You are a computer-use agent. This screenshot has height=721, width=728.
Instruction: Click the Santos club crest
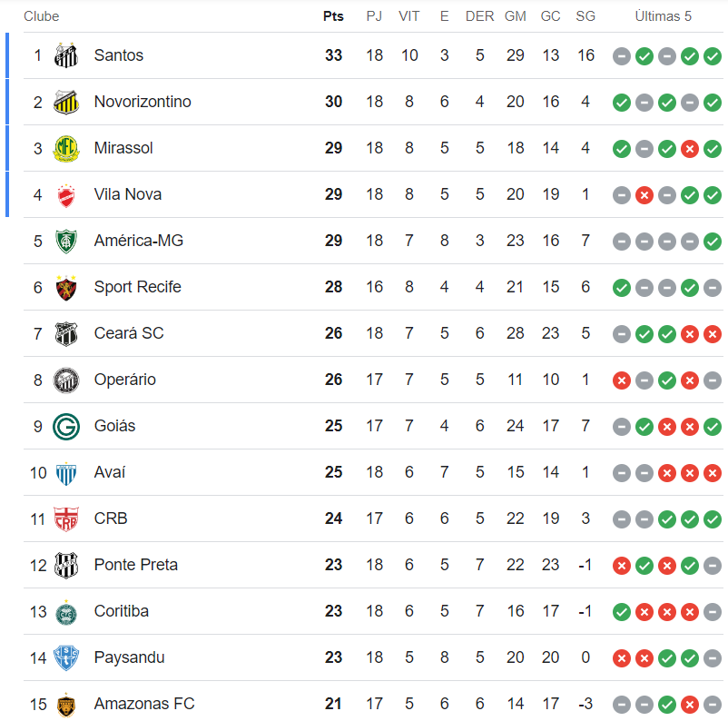click(66, 55)
